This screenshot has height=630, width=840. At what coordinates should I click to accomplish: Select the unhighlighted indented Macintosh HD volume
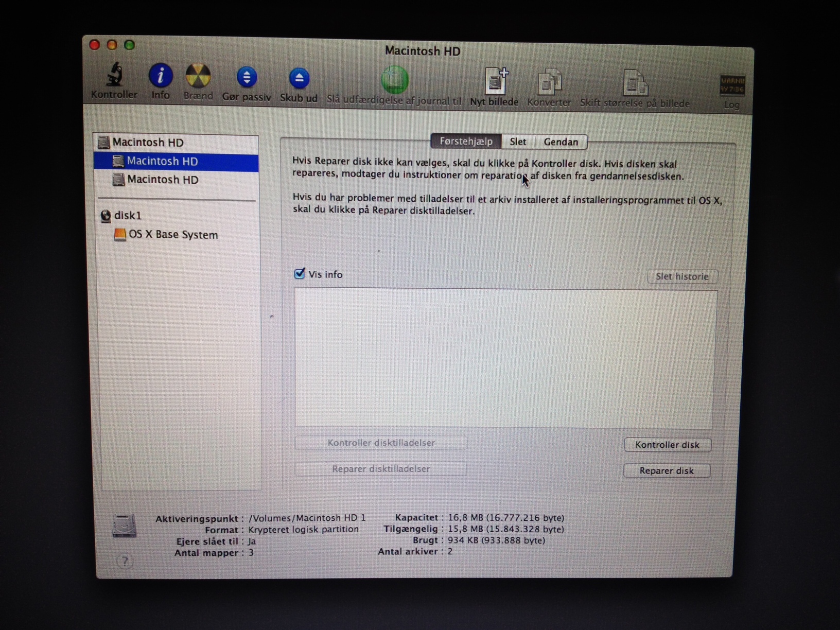click(176, 180)
